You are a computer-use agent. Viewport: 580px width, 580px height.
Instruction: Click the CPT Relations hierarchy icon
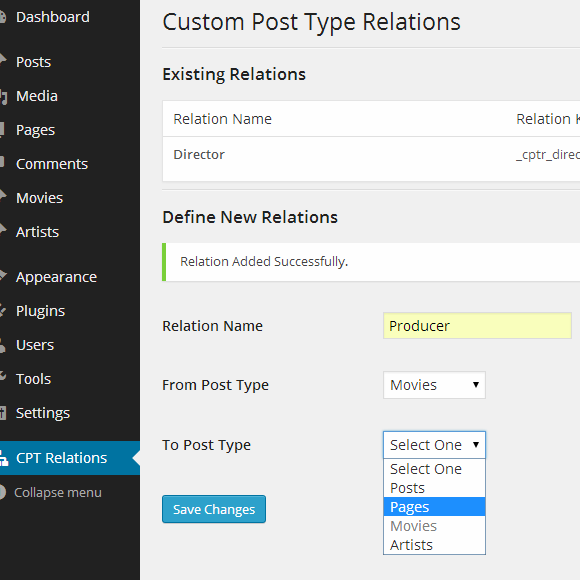click(x=3, y=458)
